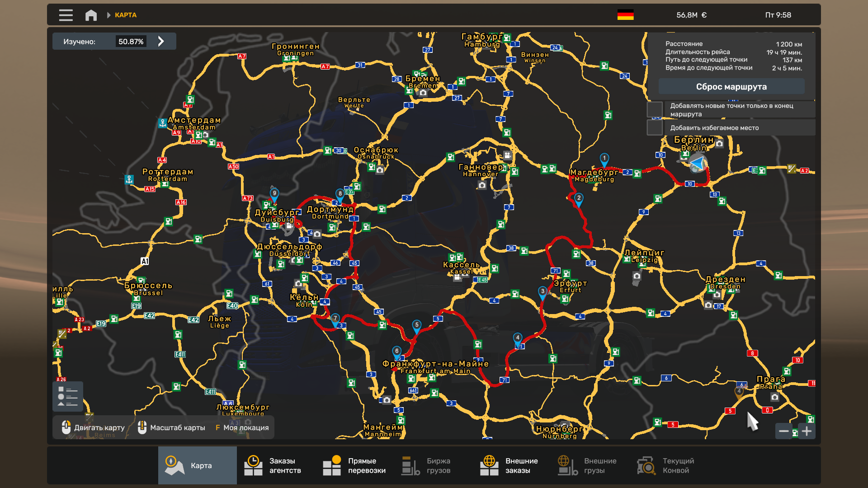Select route waypoint marker 5
The width and height of the screenshot is (868, 488).
coord(417,325)
